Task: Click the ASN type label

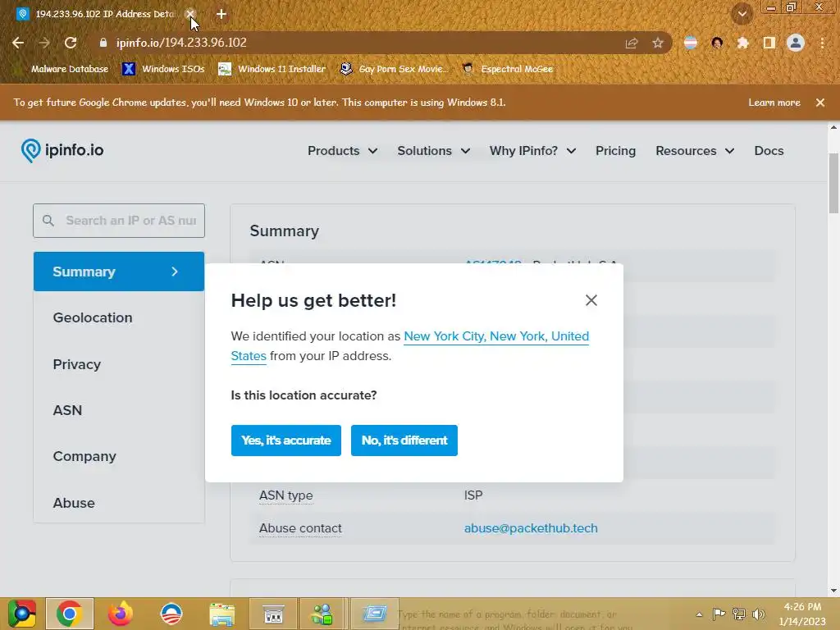Action: [286, 495]
